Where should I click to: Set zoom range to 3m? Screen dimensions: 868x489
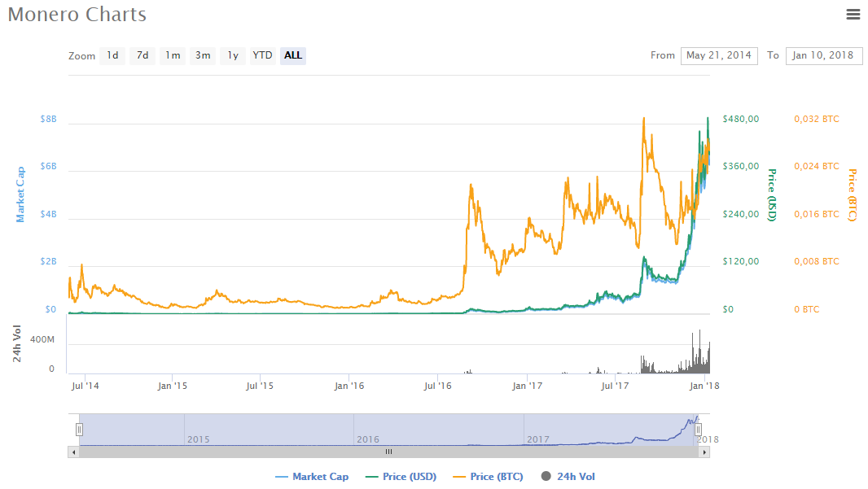click(x=203, y=55)
